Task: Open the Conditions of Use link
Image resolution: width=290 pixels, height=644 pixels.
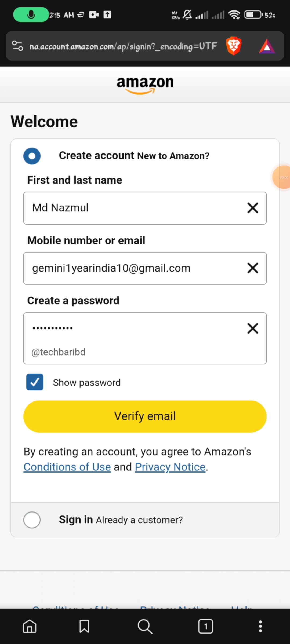Action: pos(67,467)
